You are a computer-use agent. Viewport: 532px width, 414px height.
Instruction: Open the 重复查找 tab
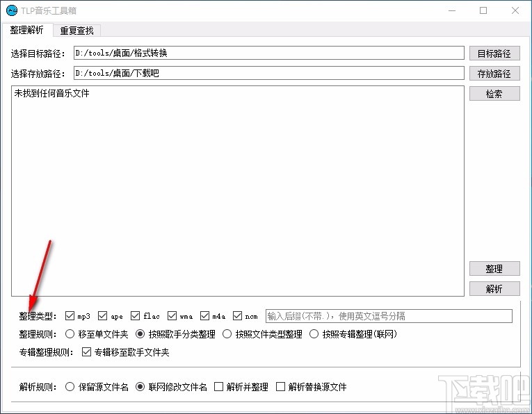(x=76, y=31)
